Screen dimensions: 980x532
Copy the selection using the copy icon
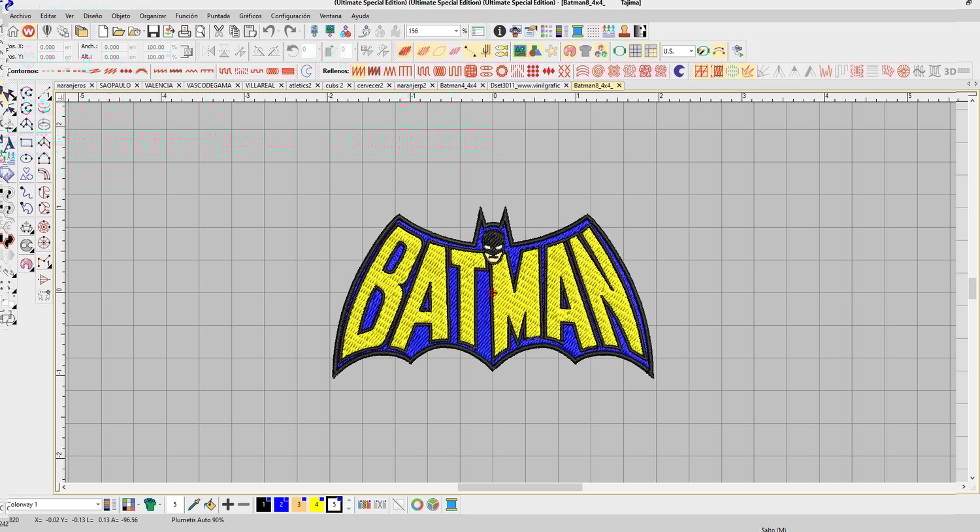(x=234, y=31)
